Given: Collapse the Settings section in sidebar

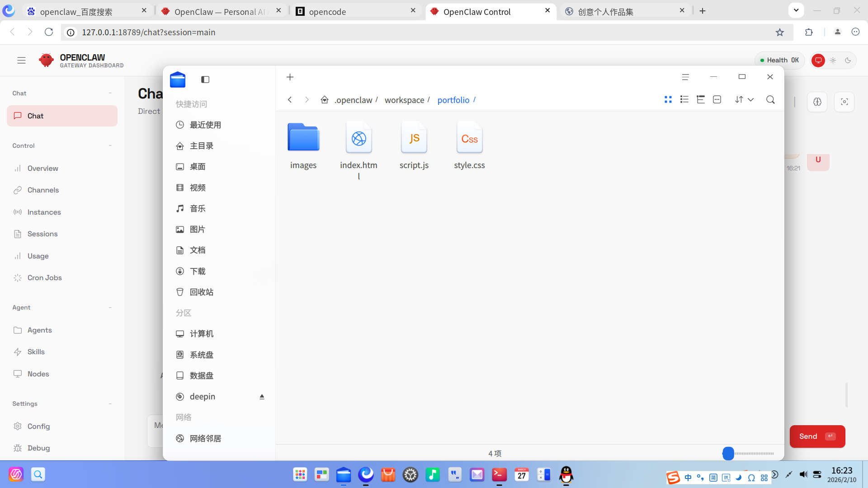Looking at the screenshot, I should point(110,404).
